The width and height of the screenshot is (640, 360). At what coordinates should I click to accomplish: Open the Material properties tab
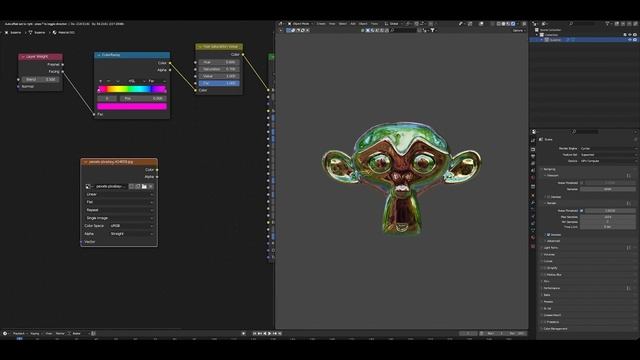click(533, 237)
